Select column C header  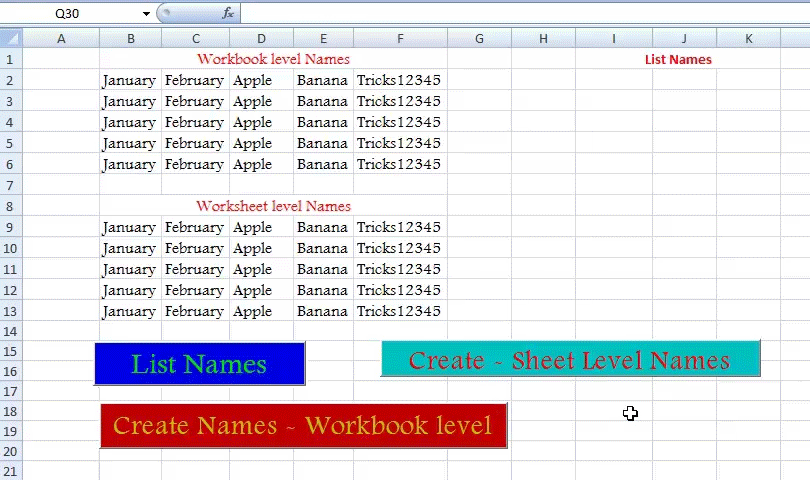[x=196, y=38]
